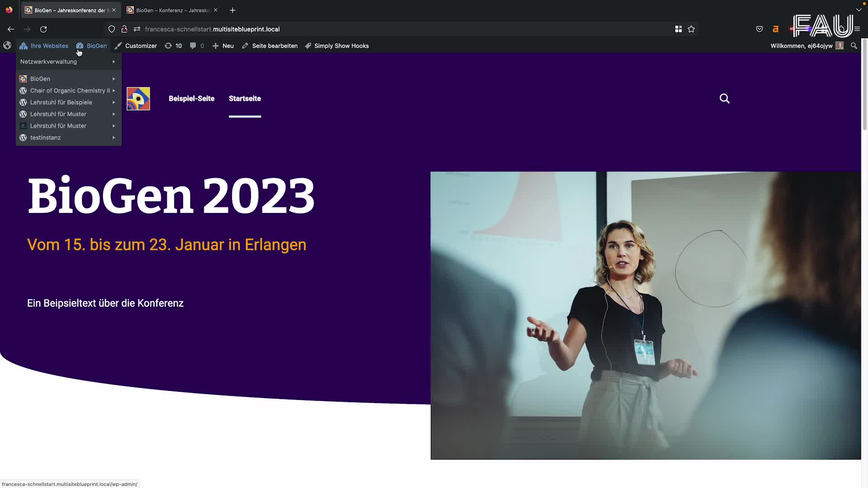
Task: Click the Pocket save icon in the toolbar
Action: click(759, 29)
